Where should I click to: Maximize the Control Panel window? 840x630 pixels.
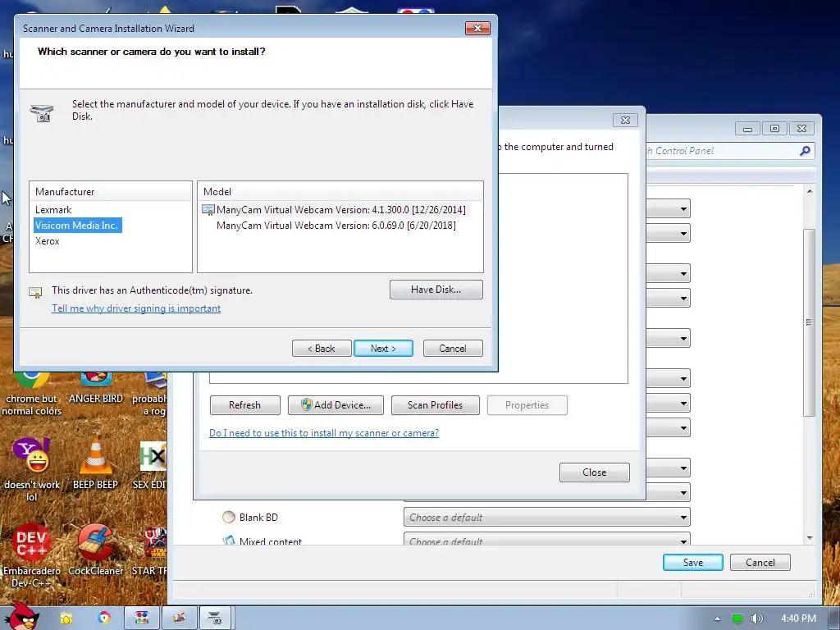pyautogui.click(x=774, y=129)
